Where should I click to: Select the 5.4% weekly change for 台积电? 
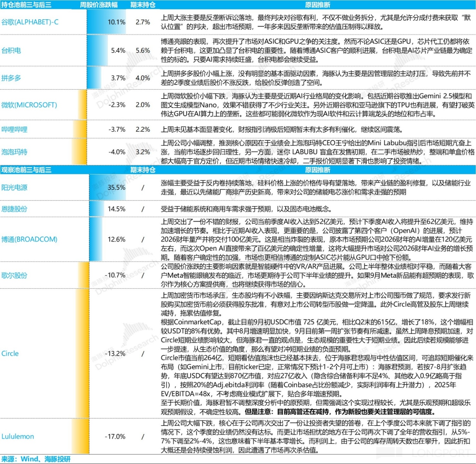[x=118, y=50]
